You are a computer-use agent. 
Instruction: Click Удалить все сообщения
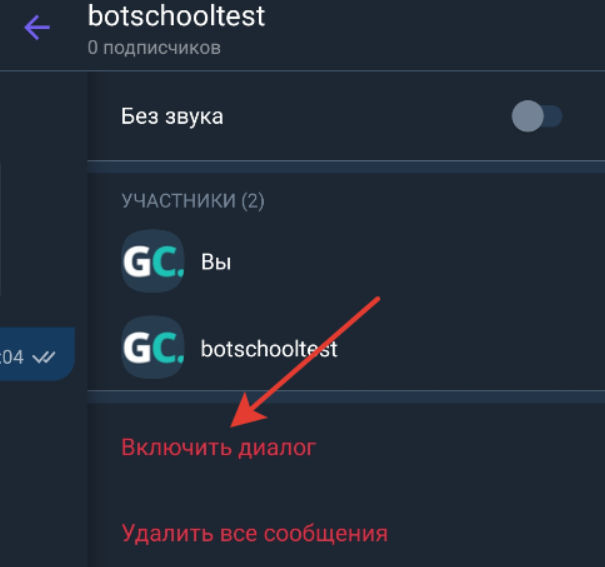point(255,533)
